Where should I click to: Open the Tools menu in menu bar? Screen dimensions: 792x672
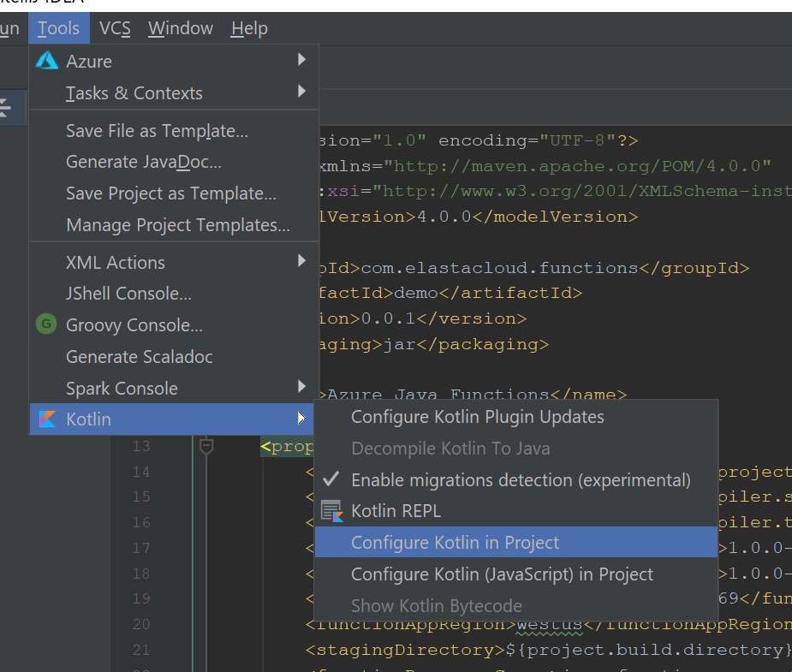coord(58,28)
